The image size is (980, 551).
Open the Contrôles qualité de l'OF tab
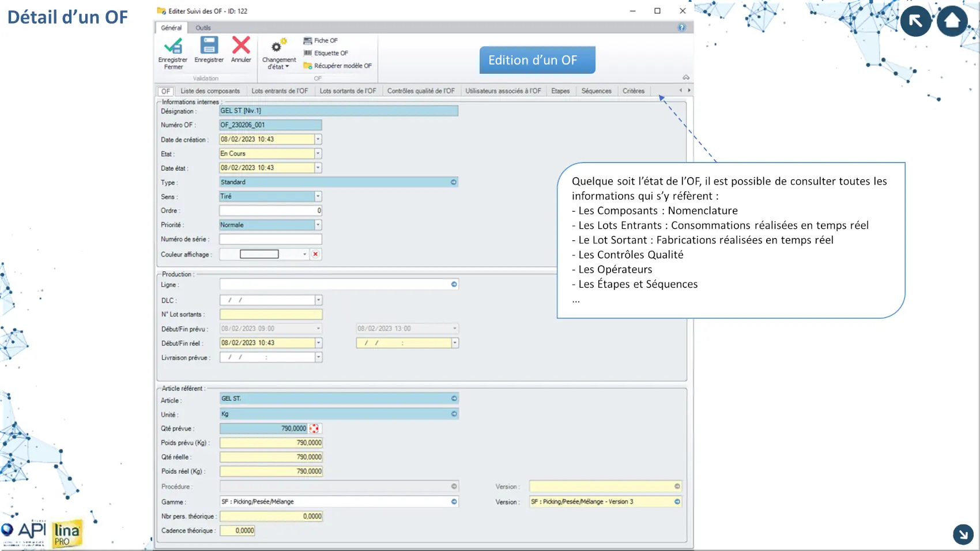pyautogui.click(x=420, y=91)
